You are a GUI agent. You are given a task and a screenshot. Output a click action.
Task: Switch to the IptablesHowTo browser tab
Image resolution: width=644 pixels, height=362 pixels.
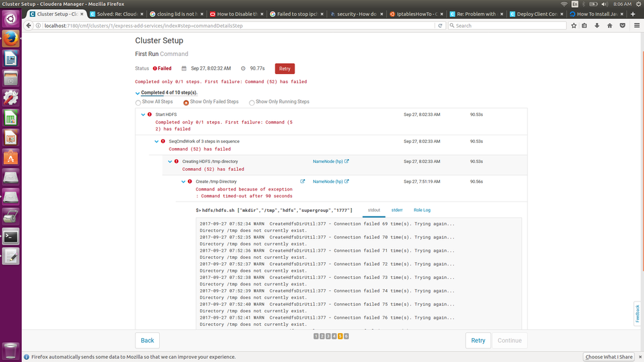pos(416,14)
